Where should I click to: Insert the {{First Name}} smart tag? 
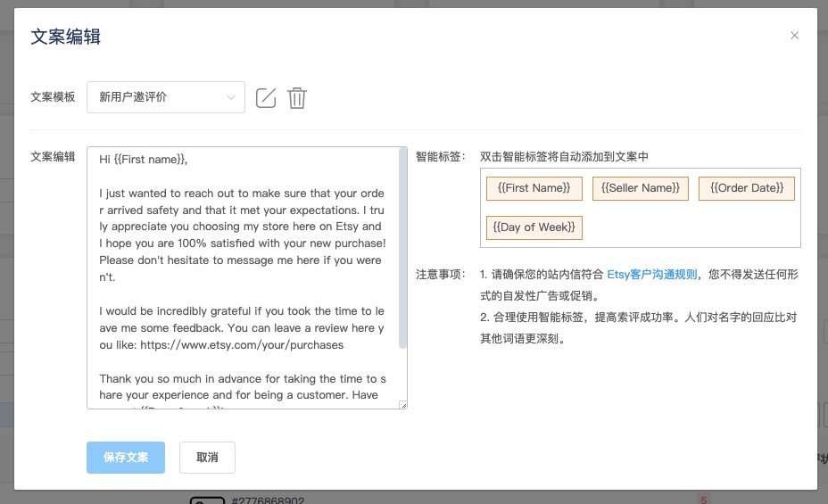(x=534, y=188)
